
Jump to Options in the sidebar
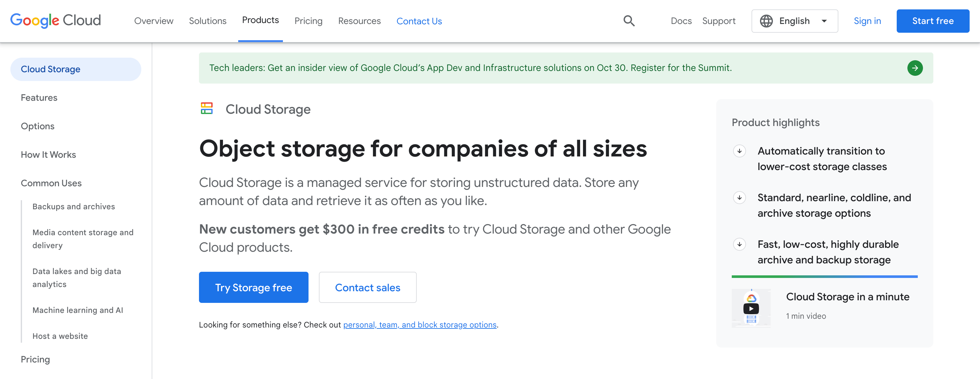click(x=37, y=126)
